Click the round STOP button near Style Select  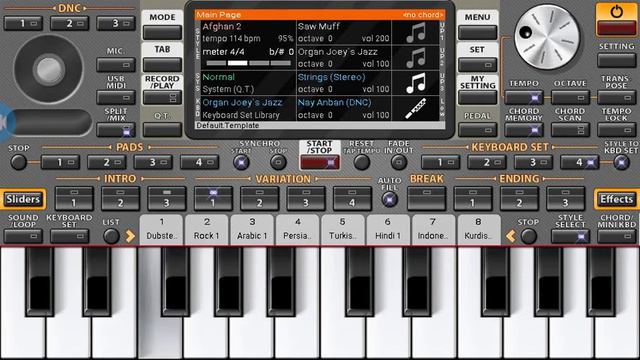tap(529, 236)
